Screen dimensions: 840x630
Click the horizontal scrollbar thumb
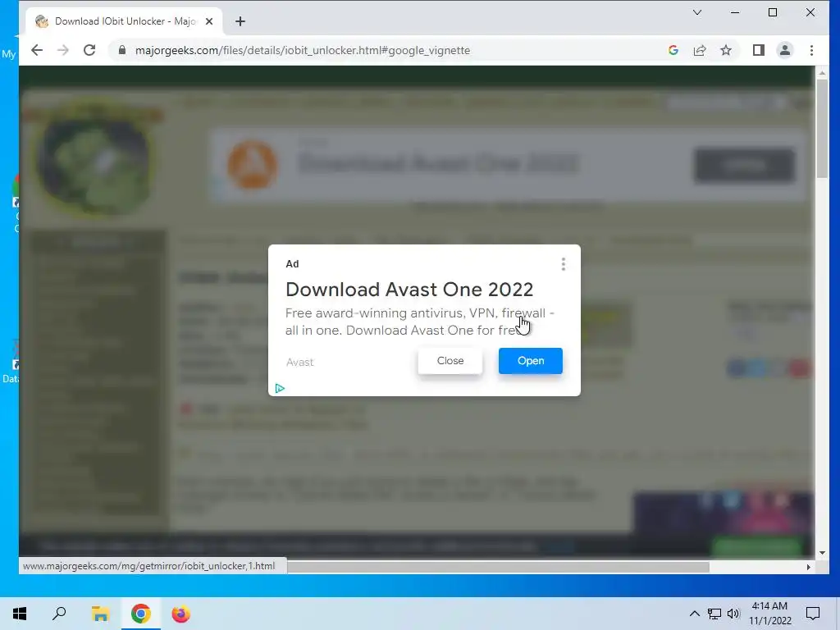click(x=498, y=567)
